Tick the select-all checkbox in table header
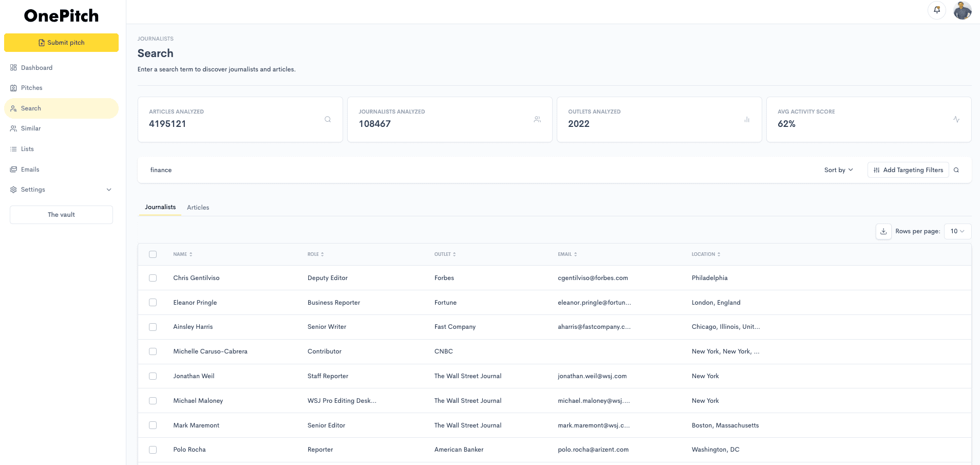980x465 pixels. click(x=153, y=254)
